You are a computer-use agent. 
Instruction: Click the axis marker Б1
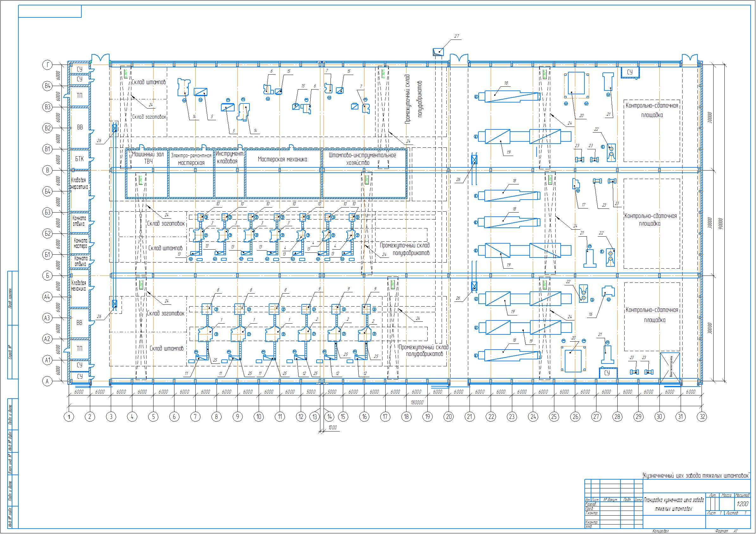[x=48, y=255]
